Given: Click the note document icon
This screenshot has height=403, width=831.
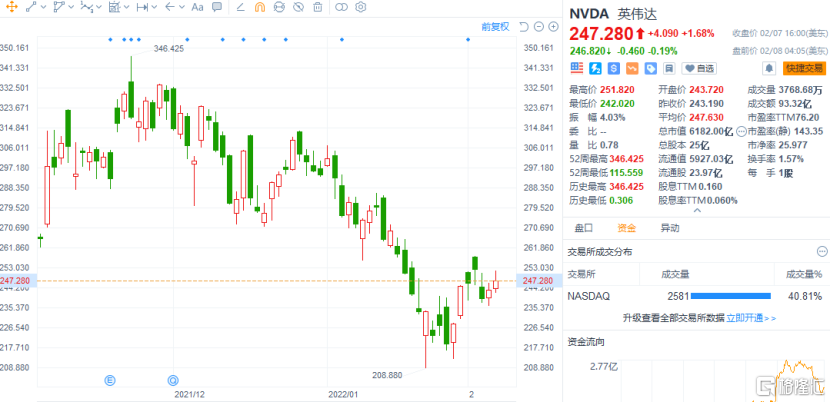Looking at the screenshot, I should (x=669, y=68).
